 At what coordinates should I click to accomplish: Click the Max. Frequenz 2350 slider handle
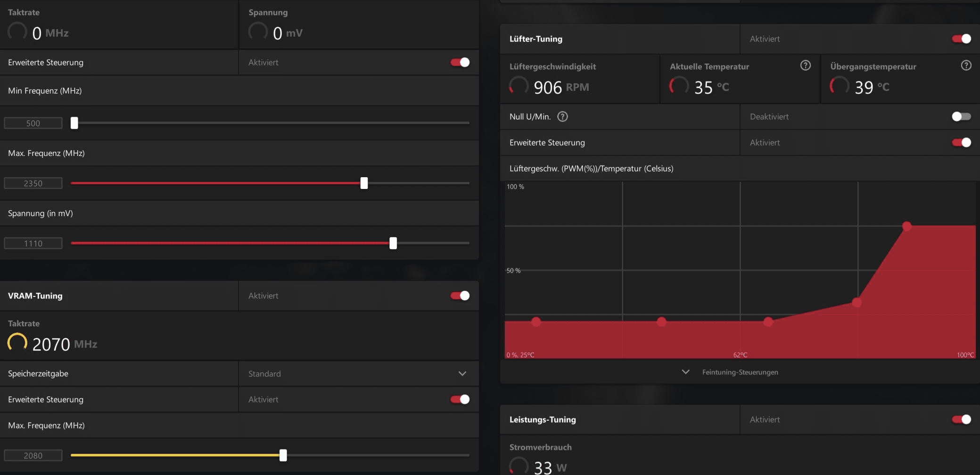click(x=364, y=183)
